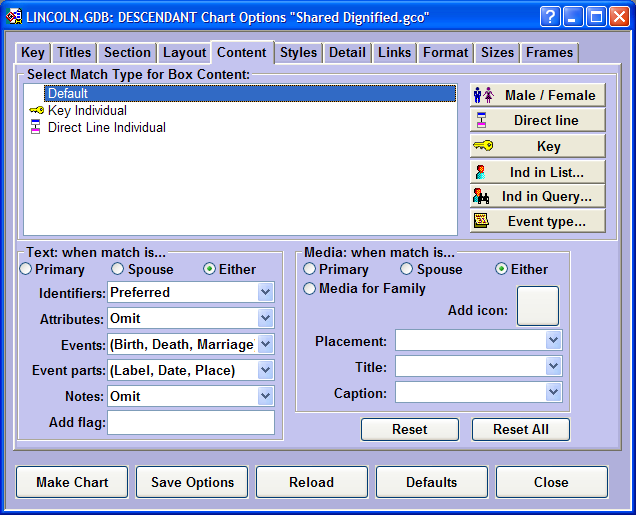Expand the Events dropdown list
Image resolution: width=637 pixels, height=515 pixels.
click(x=265, y=345)
